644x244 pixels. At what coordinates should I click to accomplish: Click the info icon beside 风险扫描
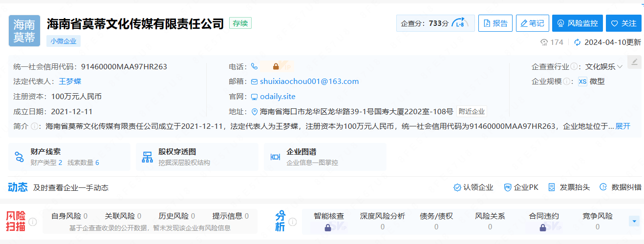point(33,222)
